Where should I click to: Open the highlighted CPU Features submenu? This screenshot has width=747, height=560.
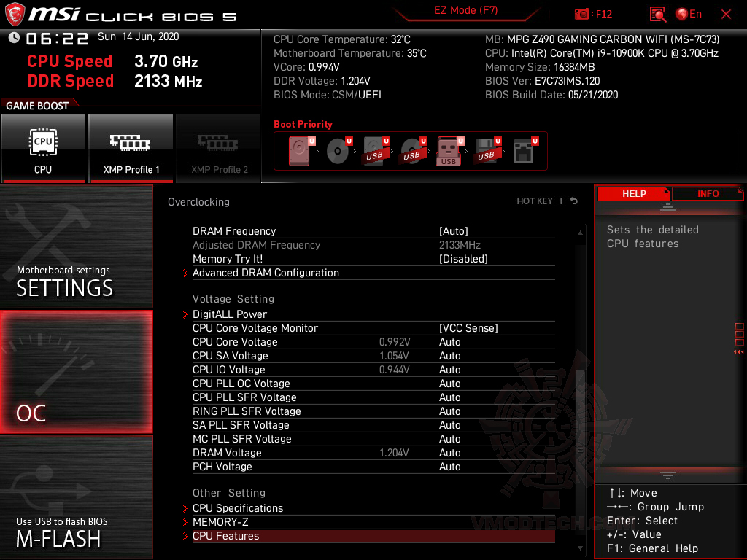tap(373, 536)
